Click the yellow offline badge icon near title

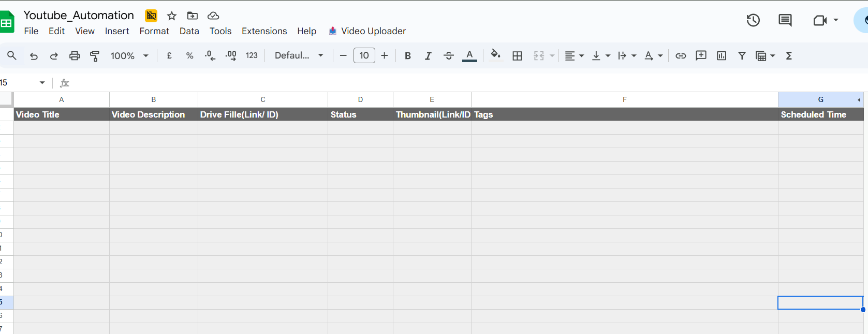pos(151,16)
